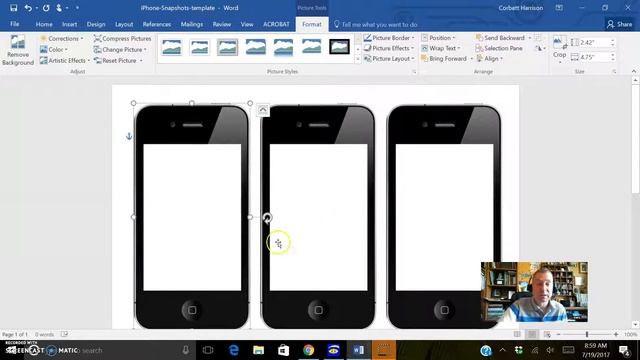Screen dimensions: 640x360
Task: Select the right iPhone picture
Action: pos(444,217)
